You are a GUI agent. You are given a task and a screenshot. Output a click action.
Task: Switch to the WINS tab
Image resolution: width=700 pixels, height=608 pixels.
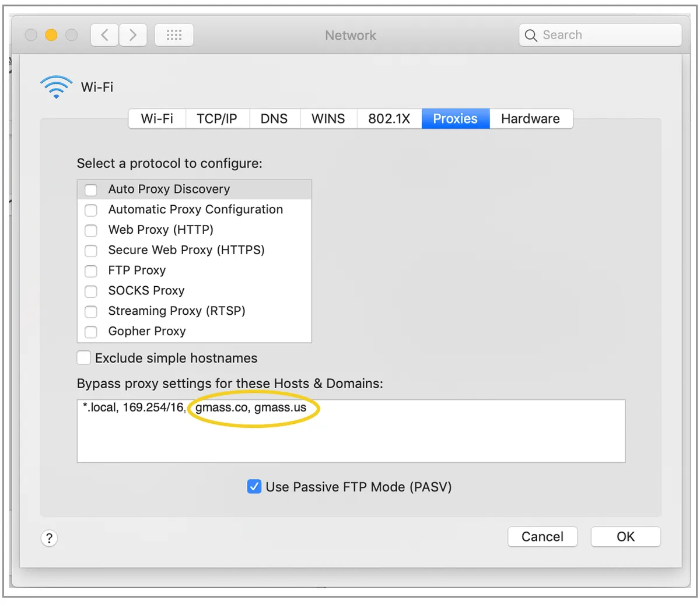point(328,119)
